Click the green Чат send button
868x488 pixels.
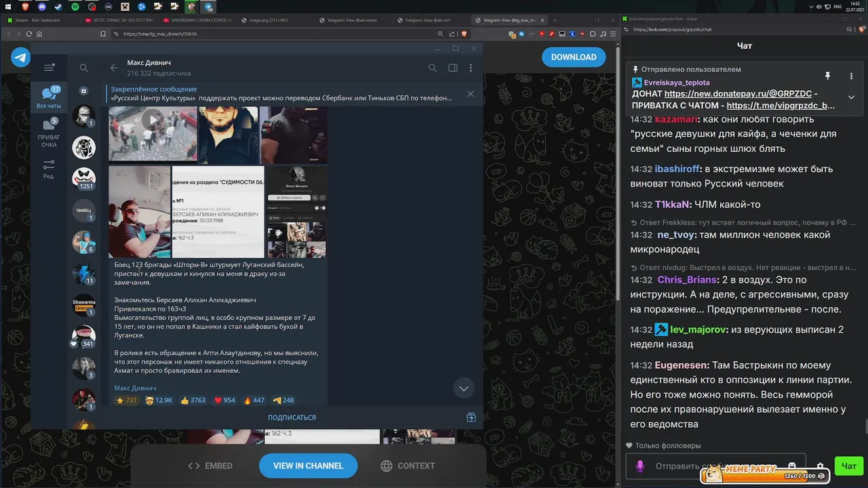click(x=849, y=466)
